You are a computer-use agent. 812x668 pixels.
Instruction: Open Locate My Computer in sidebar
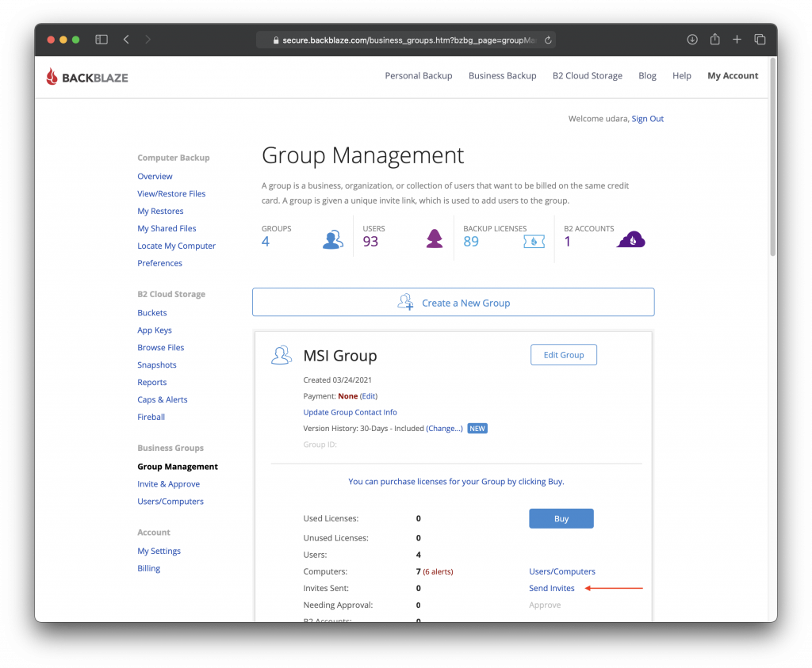(177, 246)
